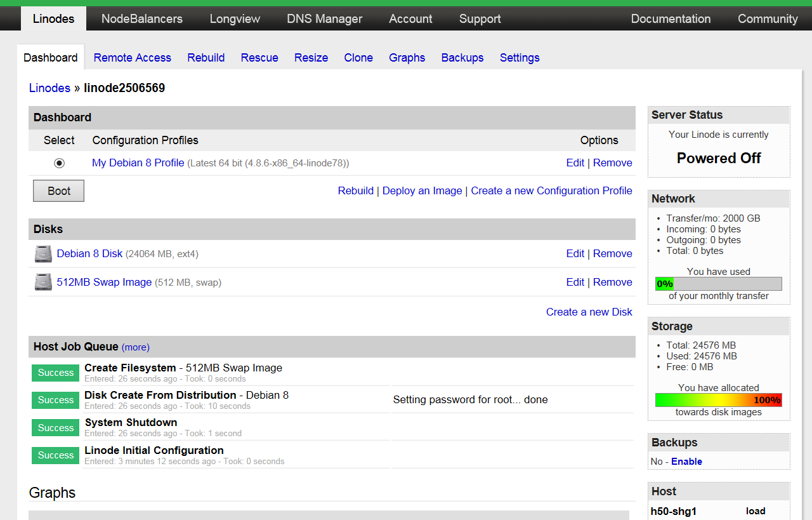Click the monthly transfer 0% progress bar
Viewport: 812px width, 520px height.
click(x=719, y=284)
